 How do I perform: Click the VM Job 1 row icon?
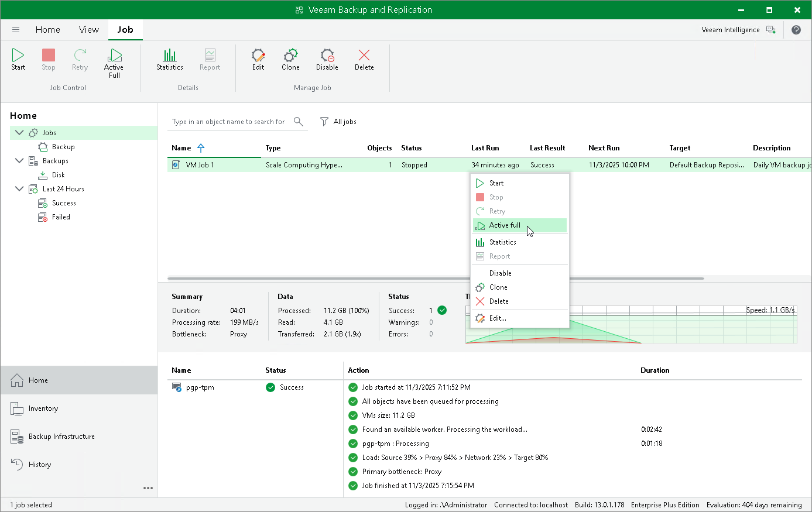click(x=176, y=165)
